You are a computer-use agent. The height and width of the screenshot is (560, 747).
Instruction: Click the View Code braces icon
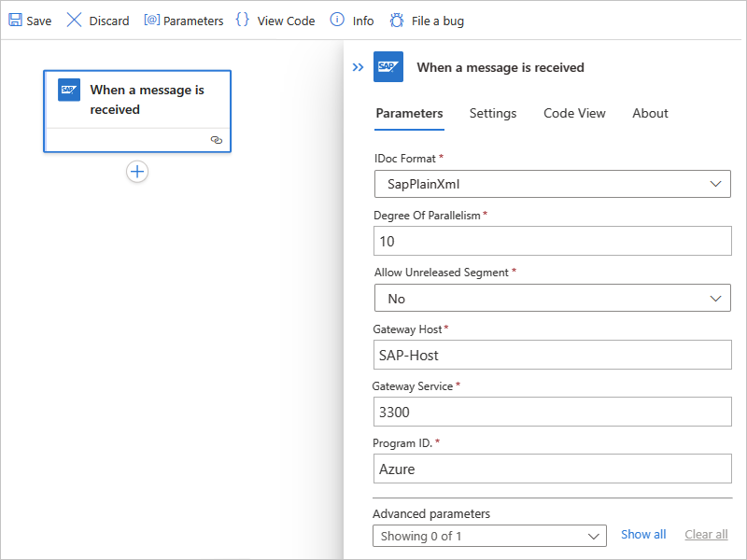[x=243, y=21]
